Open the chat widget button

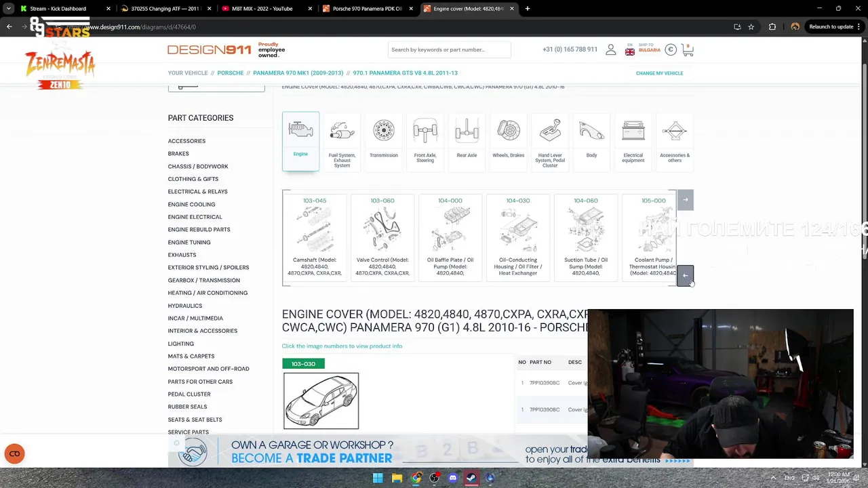(x=14, y=454)
